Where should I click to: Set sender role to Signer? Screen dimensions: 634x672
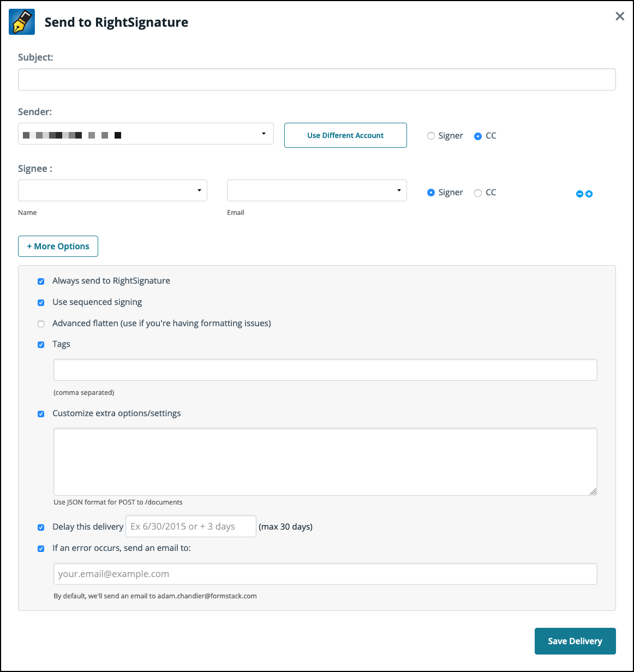pyautogui.click(x=431, y=136)
